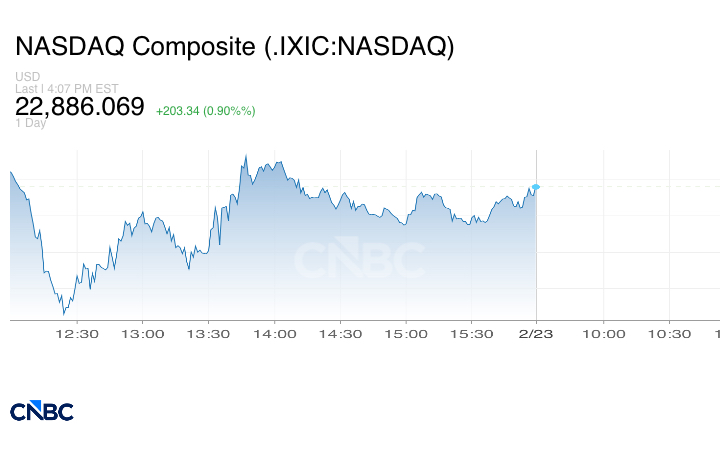Click the 10:30 time axis label
Image resolution: width=720 pixels, height=450 pixels.
point(670,334)
